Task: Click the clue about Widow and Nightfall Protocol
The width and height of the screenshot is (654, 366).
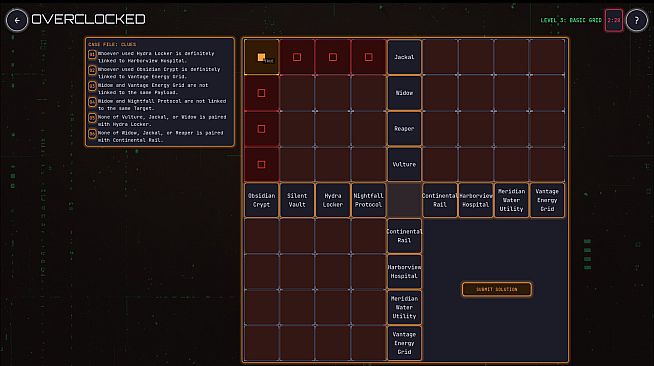Action: pos(162,105)
